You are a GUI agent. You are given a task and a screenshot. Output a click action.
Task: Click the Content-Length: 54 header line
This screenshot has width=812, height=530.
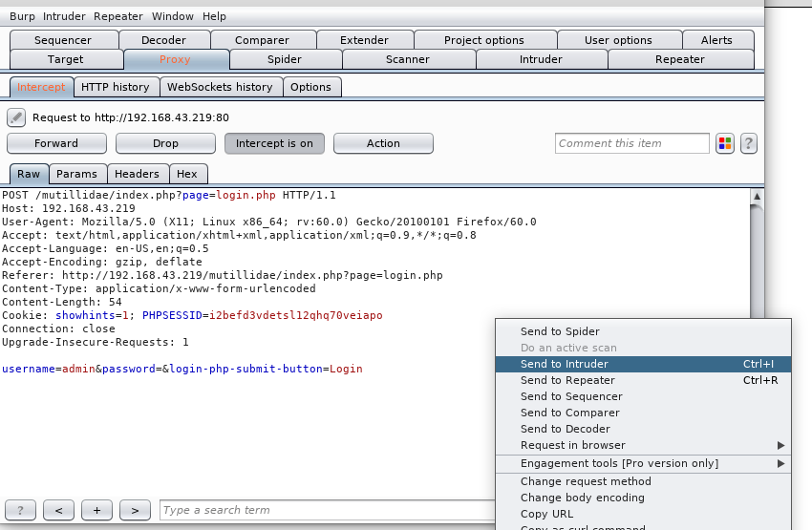click(62, 302)
